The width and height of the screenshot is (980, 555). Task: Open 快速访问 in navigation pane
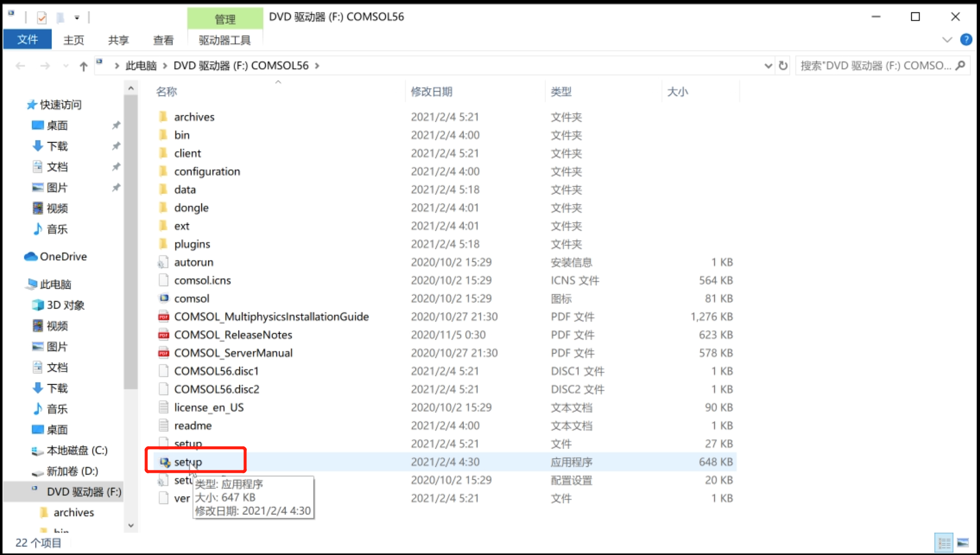[60, 105]
